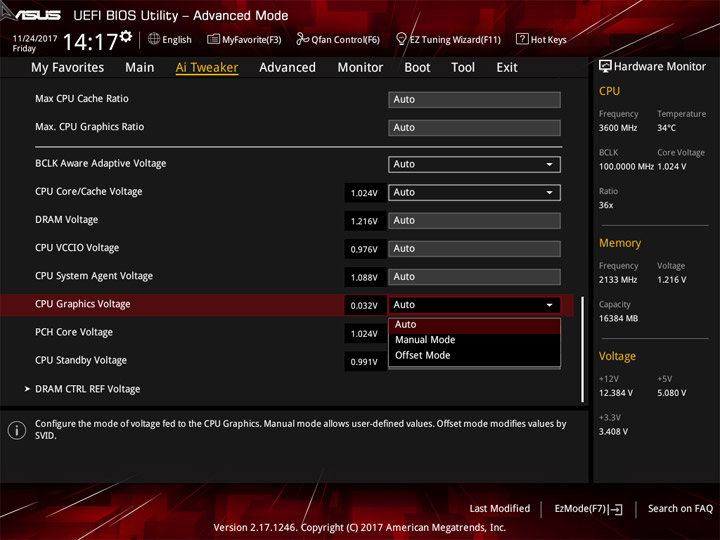Click the 100.0000 MHz BCLK value
Screen dimensions: 720x540
[626, 167]
